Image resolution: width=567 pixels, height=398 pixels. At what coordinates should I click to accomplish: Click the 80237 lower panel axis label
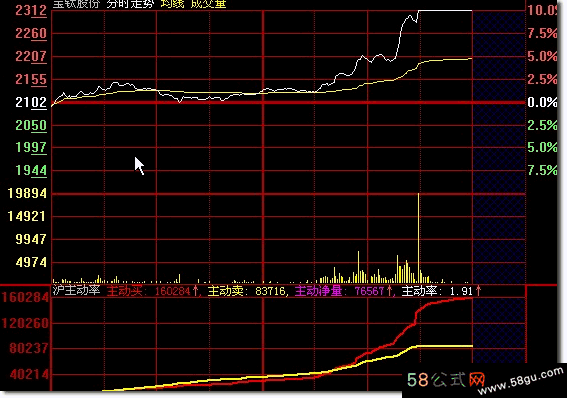point(29,348)
